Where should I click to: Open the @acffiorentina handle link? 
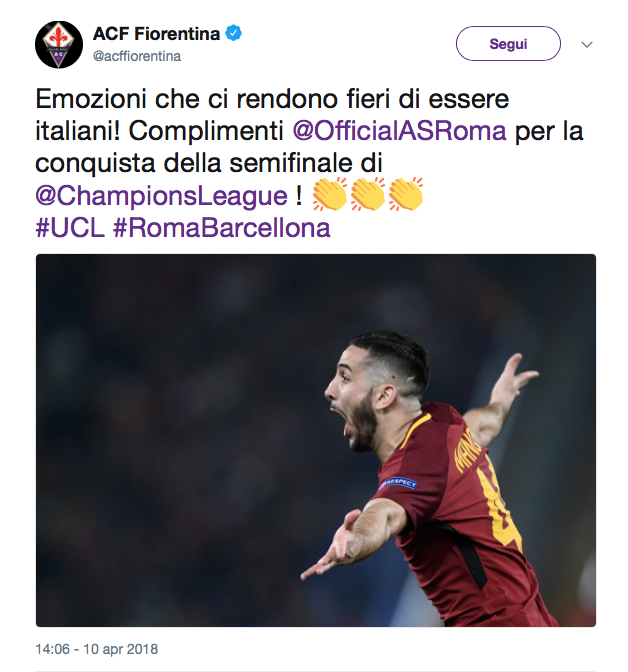point(137,56)
